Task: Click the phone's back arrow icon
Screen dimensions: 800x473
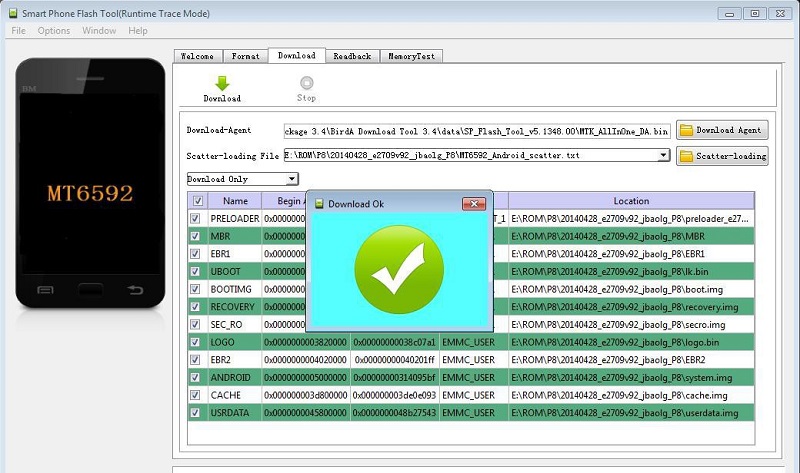Action: (135, 290)
